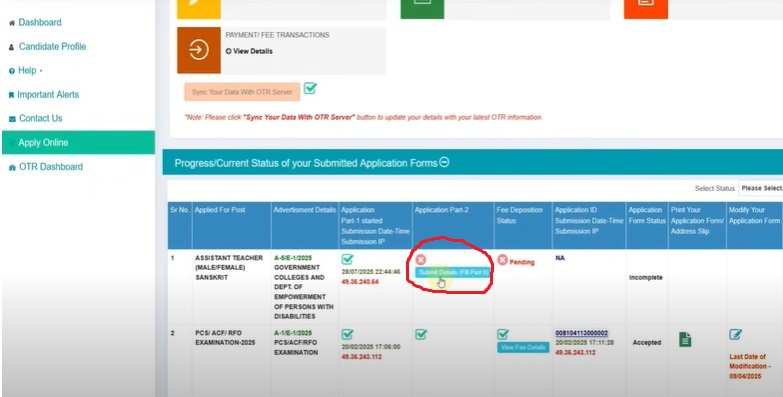783x397 pixels.
Task: Click red cross icon in Application Part-2 column
Action: point(421,260)
